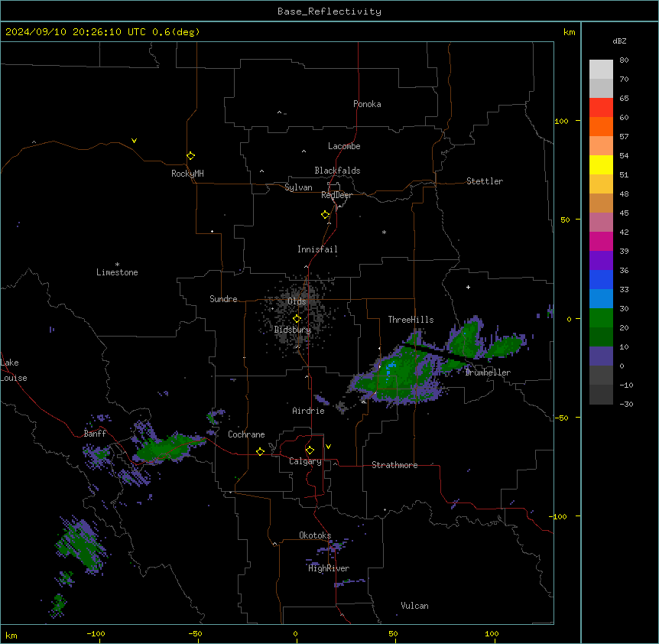Screen dimensions: 659x644
Task: Pick the light blue 30-33 dBZ legend swatch
Action: pos(601,298)
